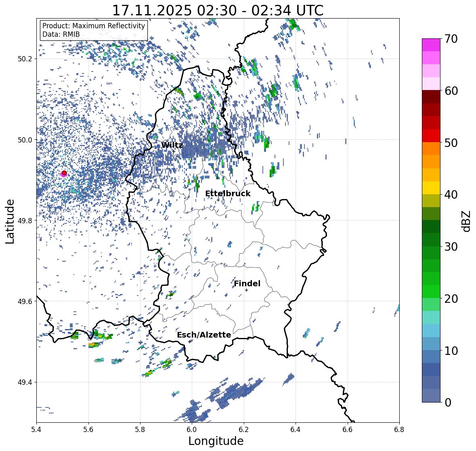Click the red radar location dot
476x451 pixels.
(x=64, y=173)
